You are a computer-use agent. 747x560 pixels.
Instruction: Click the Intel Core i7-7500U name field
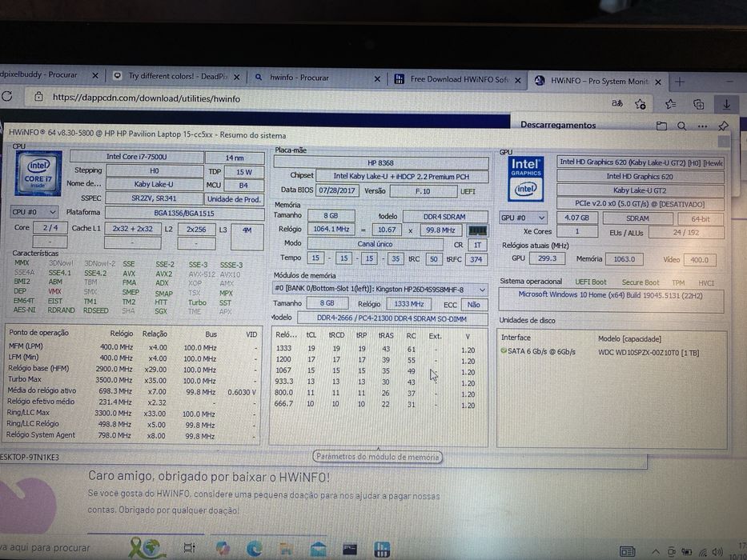136,157
